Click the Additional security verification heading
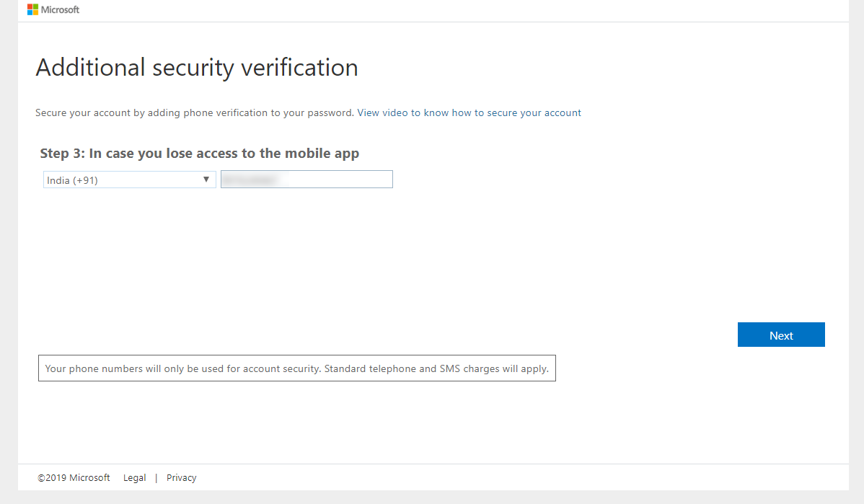Viewport: 864px width, 504px height. click(x=197, y=68)
